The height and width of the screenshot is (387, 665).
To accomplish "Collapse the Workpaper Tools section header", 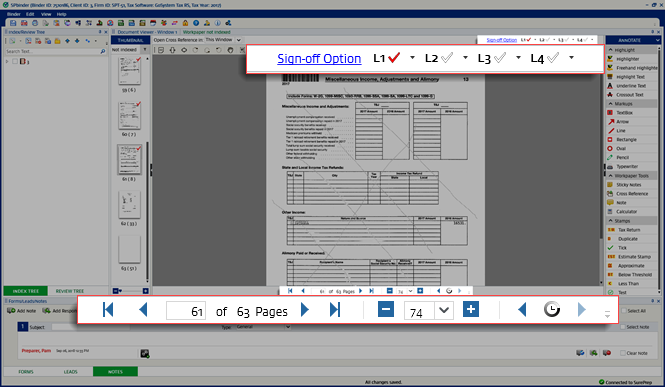I will point(632,175).
